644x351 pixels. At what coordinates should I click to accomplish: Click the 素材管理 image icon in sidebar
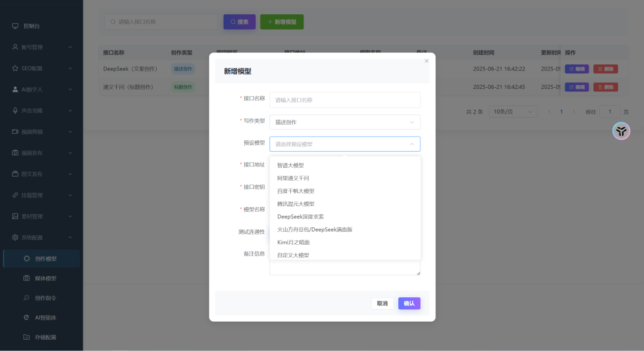16,216
